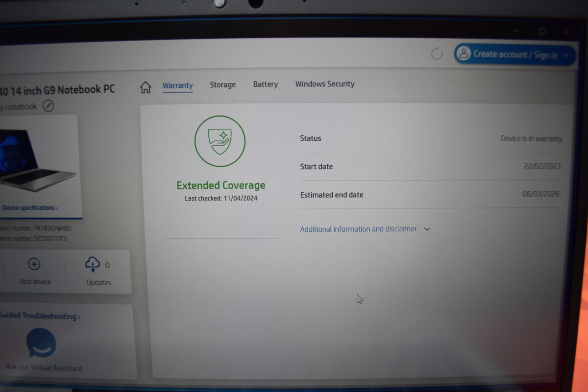The height and width of the screenshot is (392, 588).
Task: Open the dropdown arrow beside Sign in
Action: click(x=566, y=56)
